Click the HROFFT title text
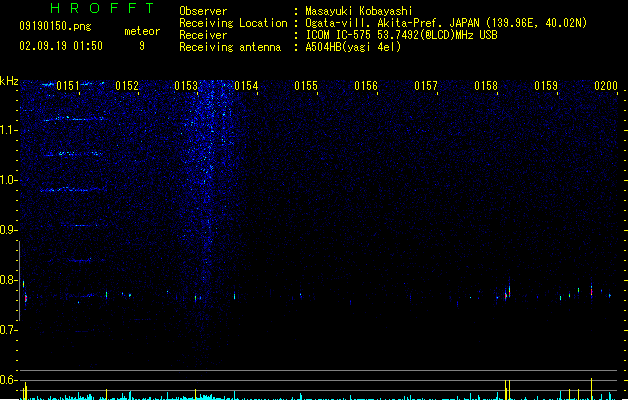The image size is (629, 400). click(102, 8)
